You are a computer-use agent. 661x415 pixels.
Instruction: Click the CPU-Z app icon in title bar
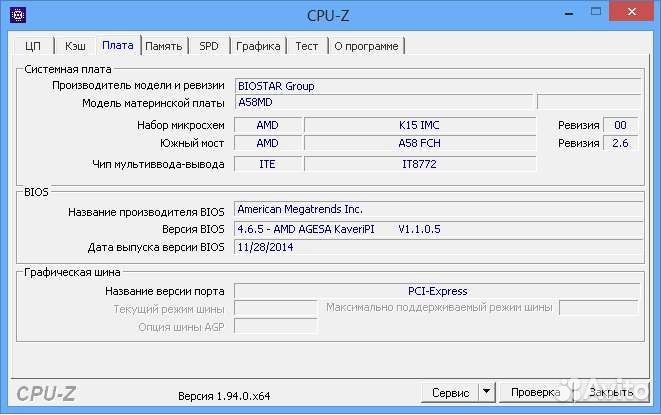coord(18,15)
